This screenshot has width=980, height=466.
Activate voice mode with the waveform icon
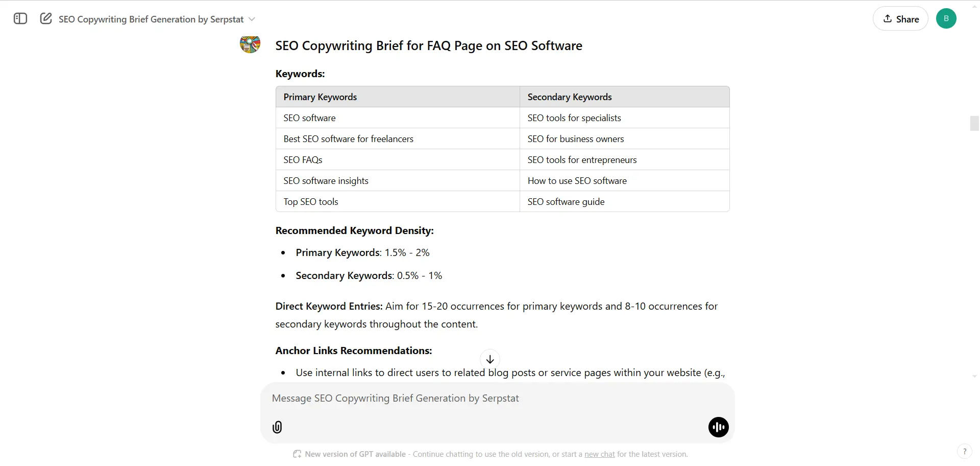(x=718, y=427)
